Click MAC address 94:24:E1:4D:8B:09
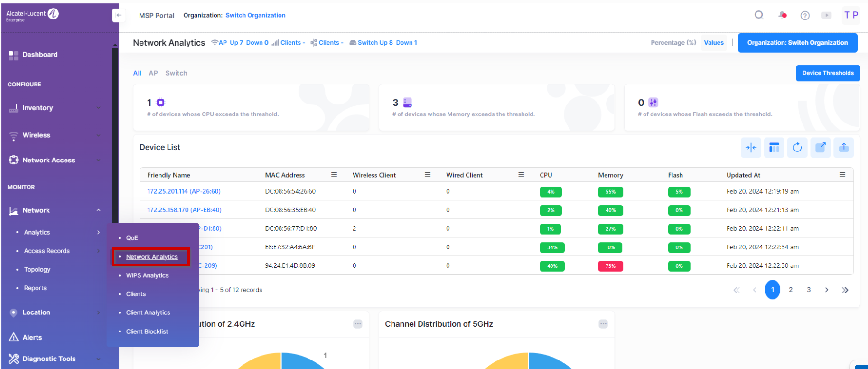Screen dimensions: 868x369 click(290, 265)
